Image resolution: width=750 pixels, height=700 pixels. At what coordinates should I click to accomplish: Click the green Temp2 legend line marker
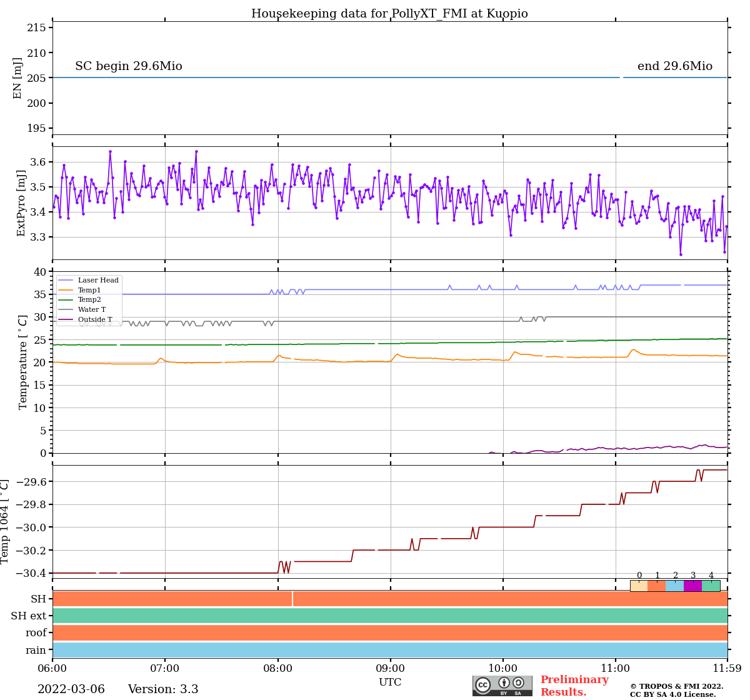click(x=66, y=300)
